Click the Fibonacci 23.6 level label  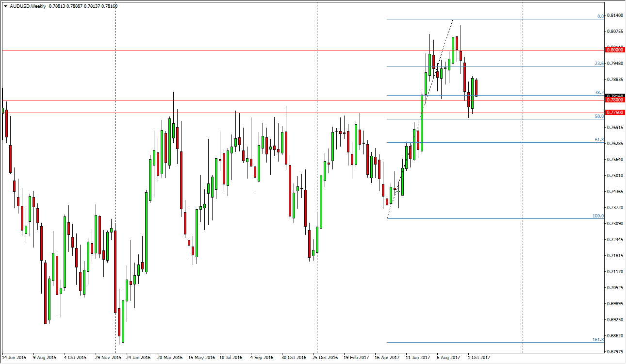point(599,64)
